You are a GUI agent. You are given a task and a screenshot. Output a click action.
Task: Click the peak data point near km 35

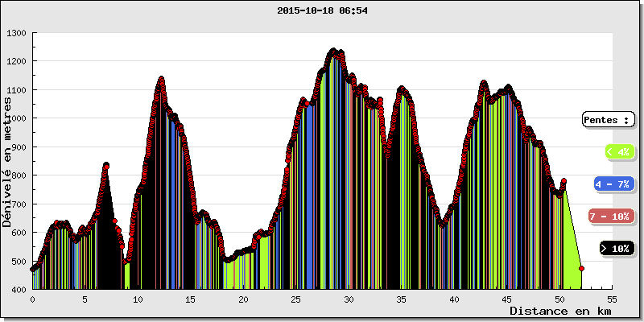tap(402, 89)
